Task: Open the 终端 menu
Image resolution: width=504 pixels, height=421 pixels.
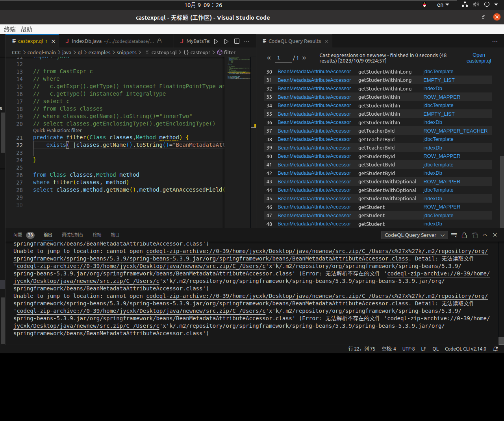Action: [x=10, y=30]
